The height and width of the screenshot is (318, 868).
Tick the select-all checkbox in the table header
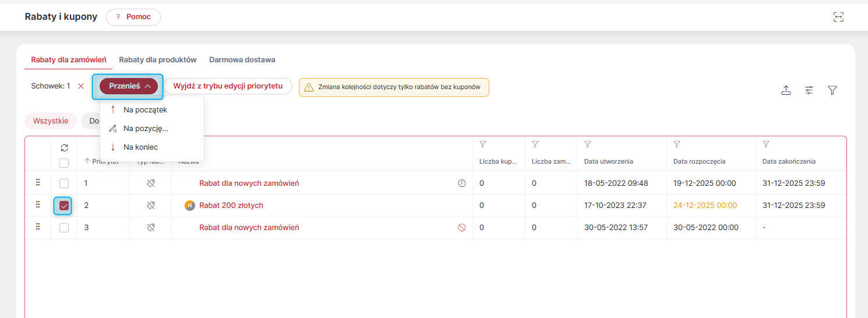64,163
